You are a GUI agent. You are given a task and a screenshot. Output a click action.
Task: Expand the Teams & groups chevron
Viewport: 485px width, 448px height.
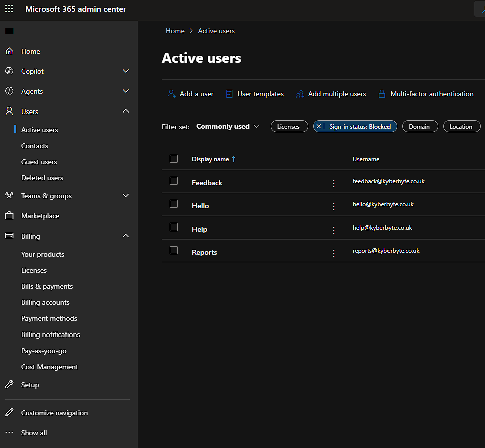click(x=126, y=195)
